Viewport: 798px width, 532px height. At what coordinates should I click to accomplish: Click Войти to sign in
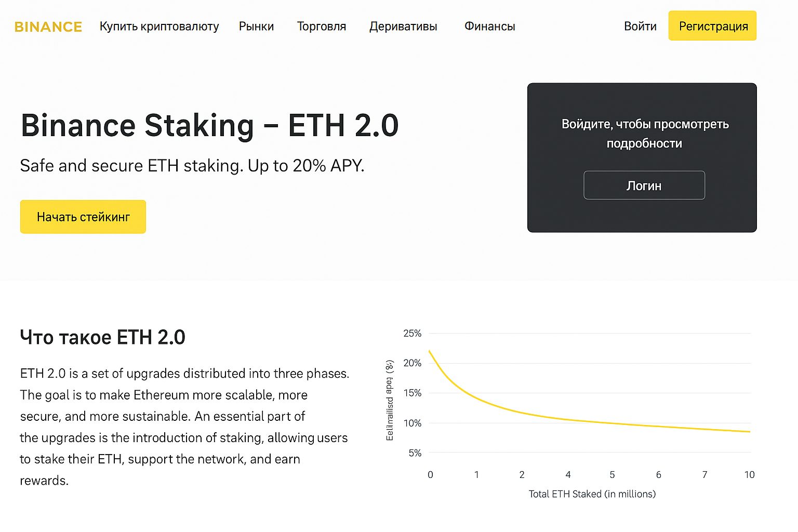(x=640, y=26)
